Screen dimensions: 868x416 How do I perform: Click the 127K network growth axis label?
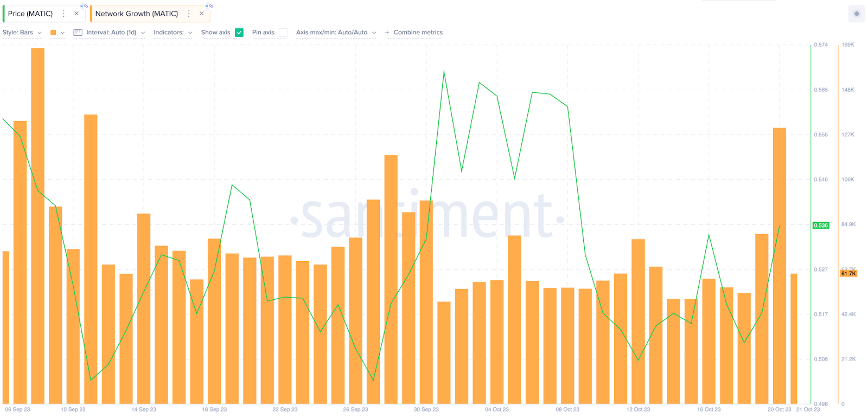tap(848, 135)
